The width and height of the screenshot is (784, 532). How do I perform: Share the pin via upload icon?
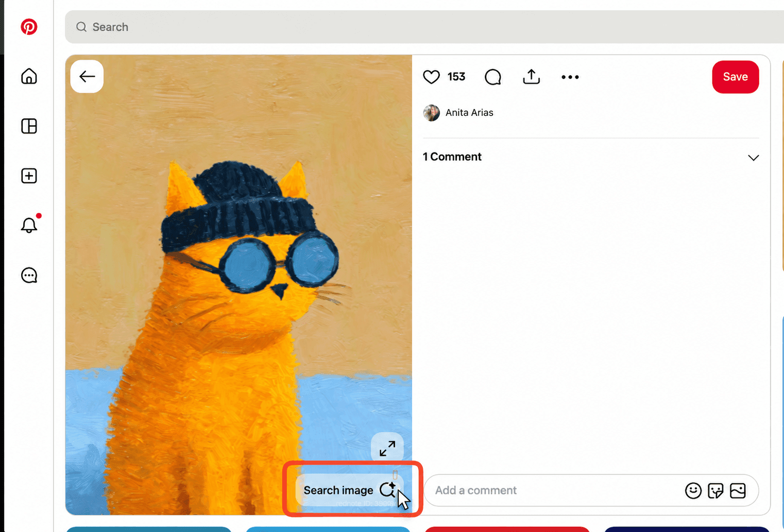click(531, 77)
